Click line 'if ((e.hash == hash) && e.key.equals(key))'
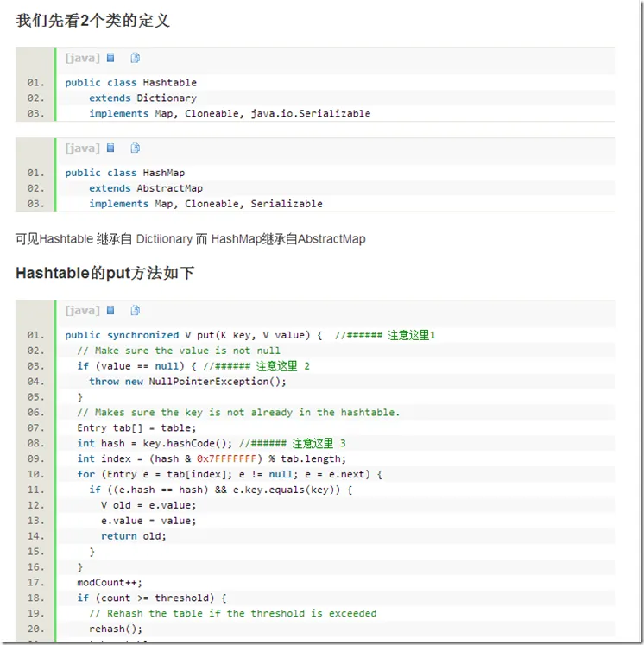The width and height of the screenshot is (644, 645). pyautogui.click(x=220, y=490)
